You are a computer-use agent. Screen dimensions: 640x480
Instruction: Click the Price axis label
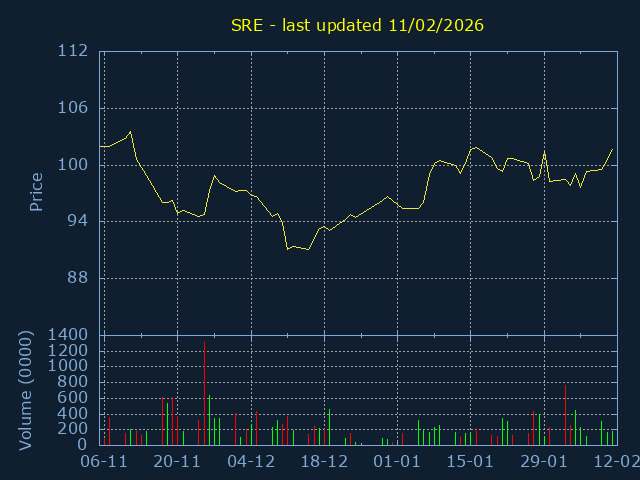[x=37, y=192]
